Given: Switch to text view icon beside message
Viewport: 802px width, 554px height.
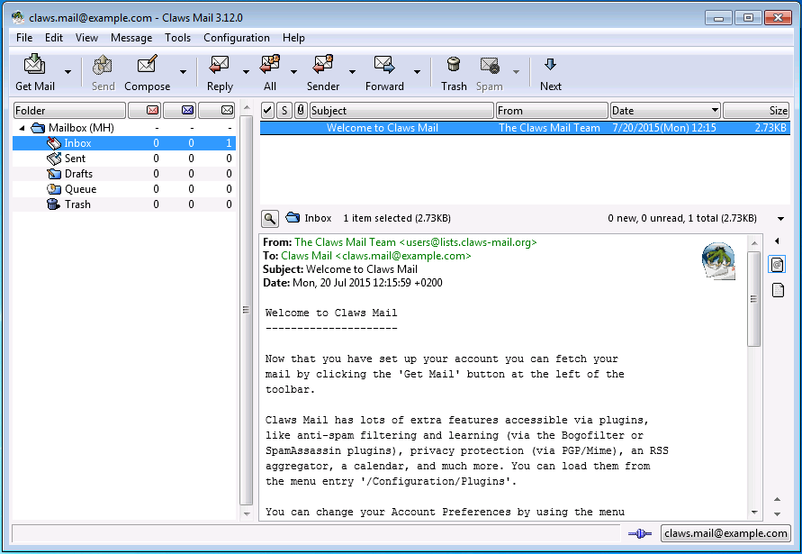Looking at the screenshot, I should point(777,291).
